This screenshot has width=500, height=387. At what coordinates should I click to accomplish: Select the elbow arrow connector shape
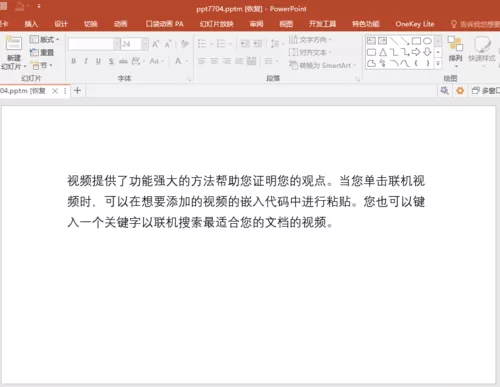[x=405, y=52]
